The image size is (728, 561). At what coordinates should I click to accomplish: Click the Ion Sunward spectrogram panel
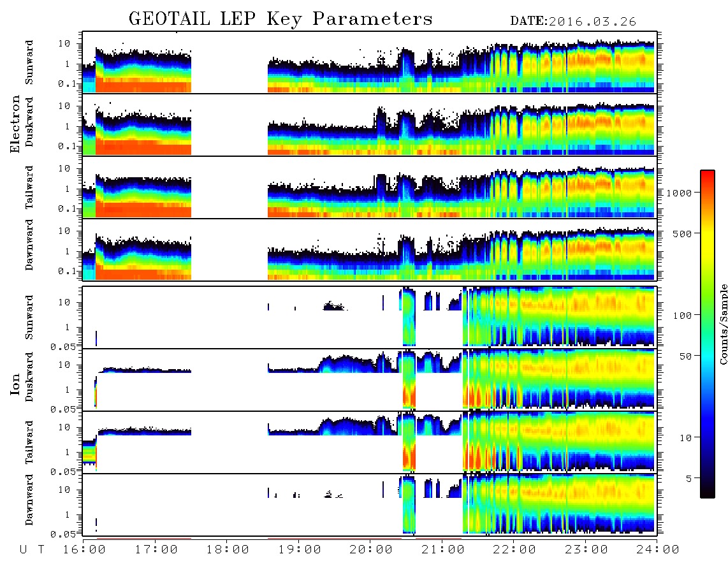(x=370, y=317)
